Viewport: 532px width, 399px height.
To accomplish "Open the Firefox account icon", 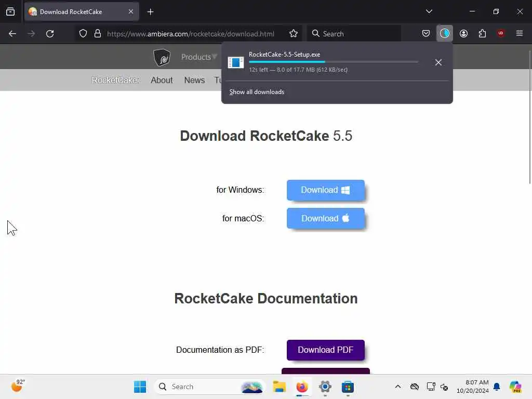I will tap(463, 33).
